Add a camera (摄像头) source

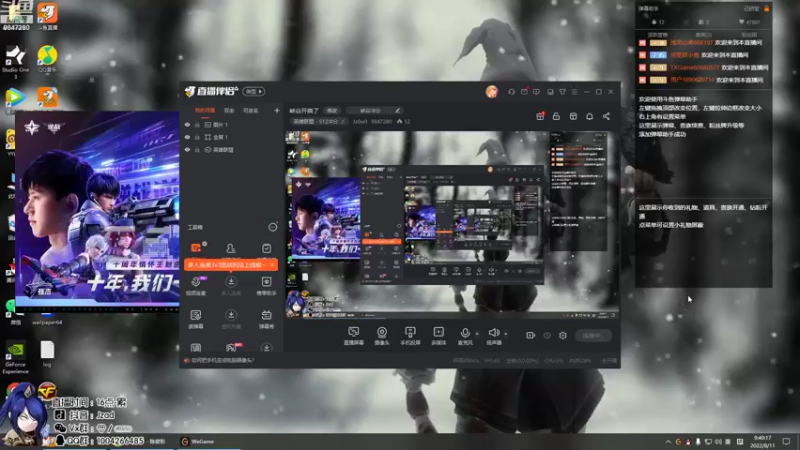click(x=382, y=336)
